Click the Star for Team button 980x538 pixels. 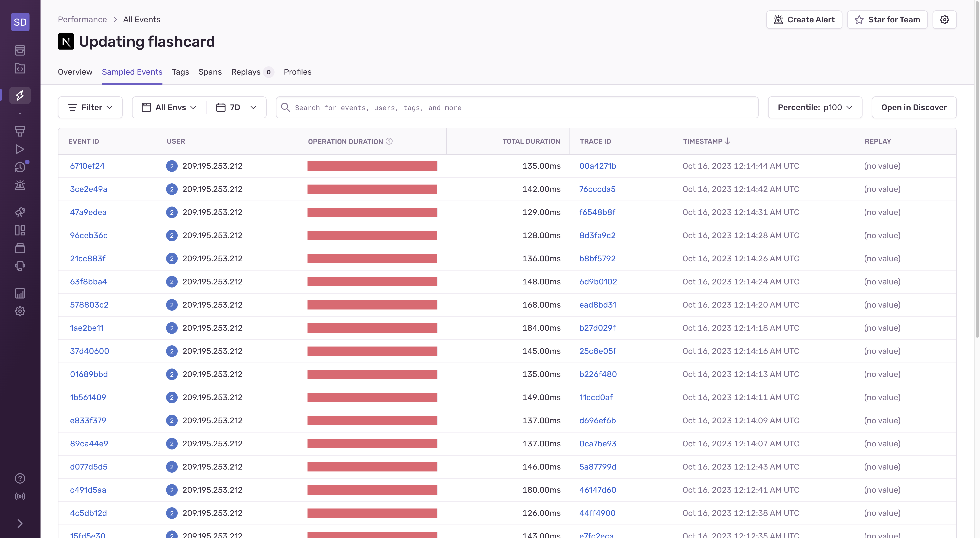coord(887,20)
